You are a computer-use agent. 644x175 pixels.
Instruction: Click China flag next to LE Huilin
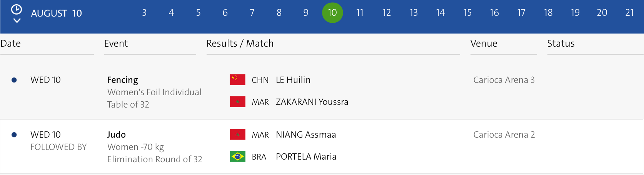(237, 80)
